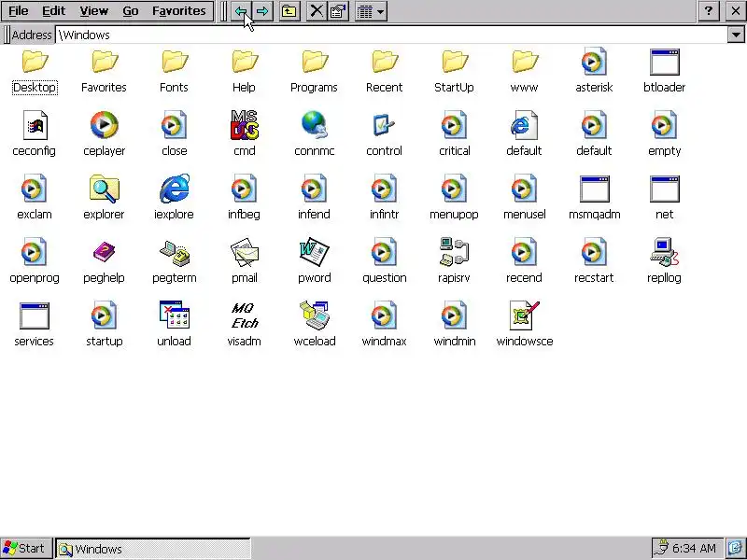
Task: Select the windmax sound file
Action: 384,315
